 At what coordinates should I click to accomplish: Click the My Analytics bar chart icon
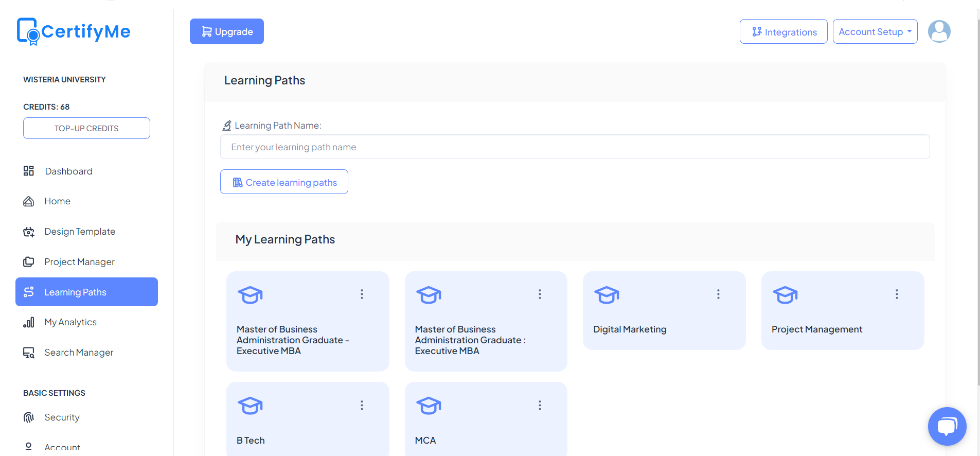pyautogui.click(x=29, y=322)
